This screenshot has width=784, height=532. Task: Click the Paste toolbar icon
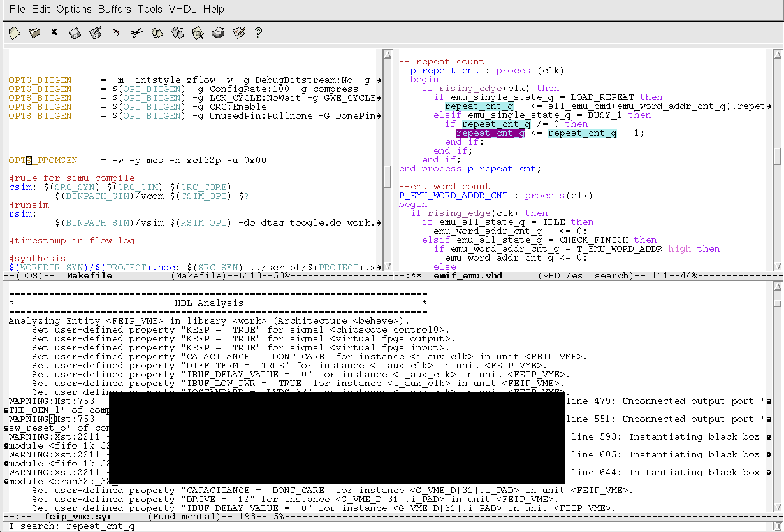(177, 32)
